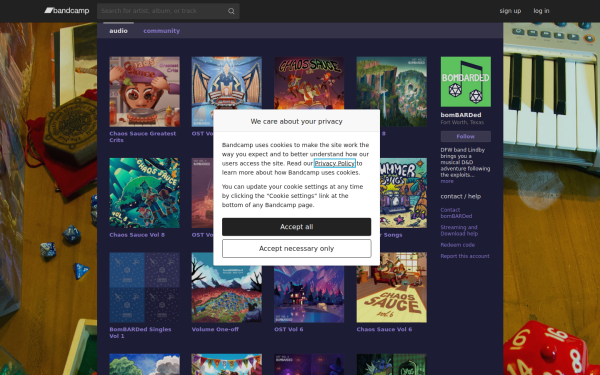Open Chaos Sauce Greatest Crits album cover
The image size is (600, 375).
pos(144,91)
